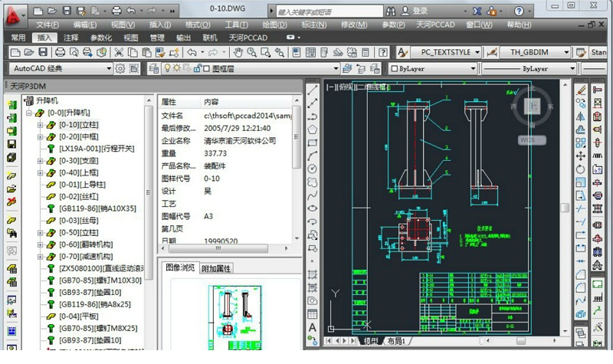The height and width of the screenshot is (364, 613).
Task: Click the Save disk icon in toolbar
Action: click(x=43, y=52)
